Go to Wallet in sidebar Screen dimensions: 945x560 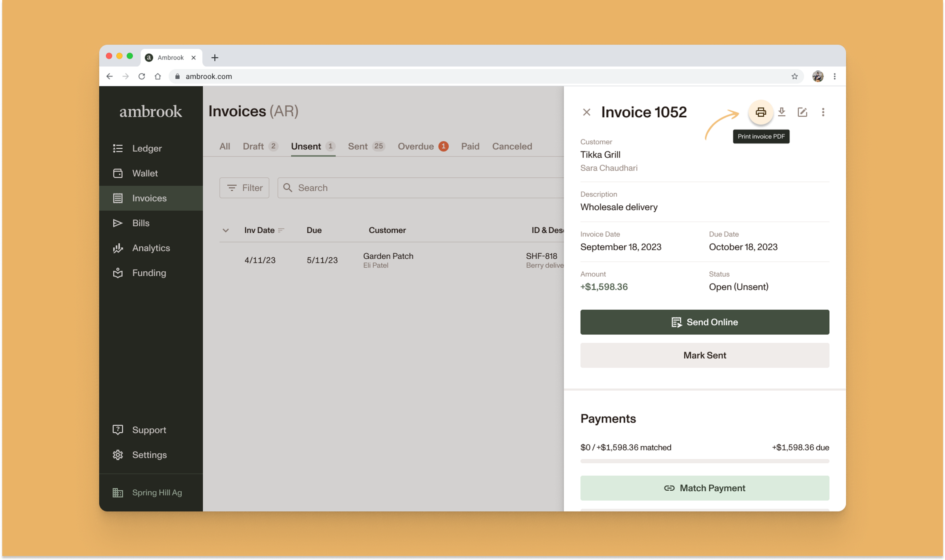pyautogui.click(x=144, y=173)
